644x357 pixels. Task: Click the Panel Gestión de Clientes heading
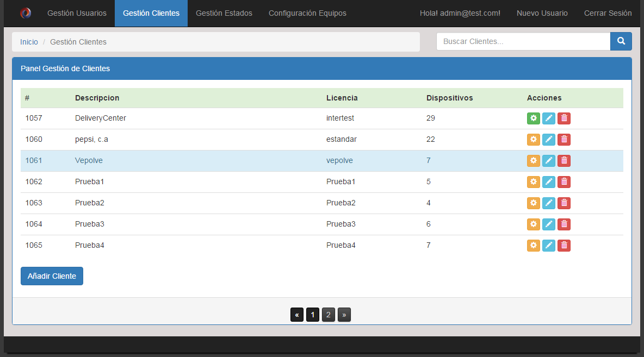pos(65,68)
